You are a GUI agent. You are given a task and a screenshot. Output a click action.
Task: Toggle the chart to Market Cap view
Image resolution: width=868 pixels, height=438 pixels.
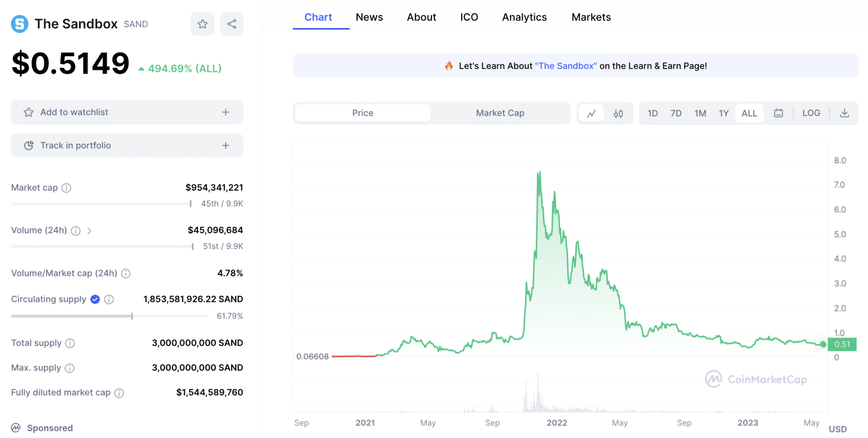click(500, 113)
